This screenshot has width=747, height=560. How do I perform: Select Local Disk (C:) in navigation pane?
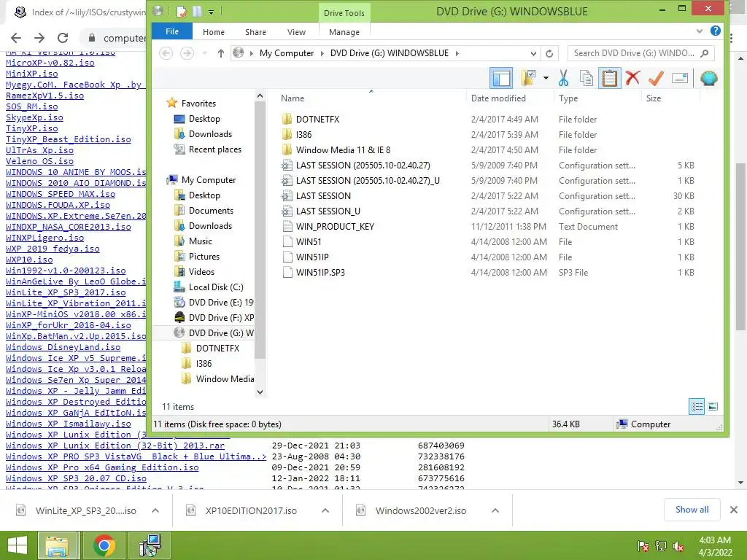click(215, 287)
